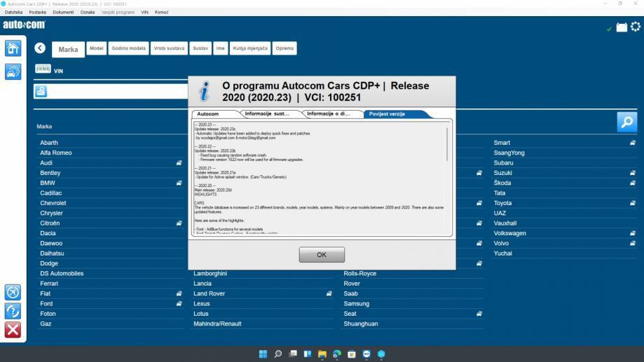Click the red X exit icon
644x362 pixels.
click(13, 330)
